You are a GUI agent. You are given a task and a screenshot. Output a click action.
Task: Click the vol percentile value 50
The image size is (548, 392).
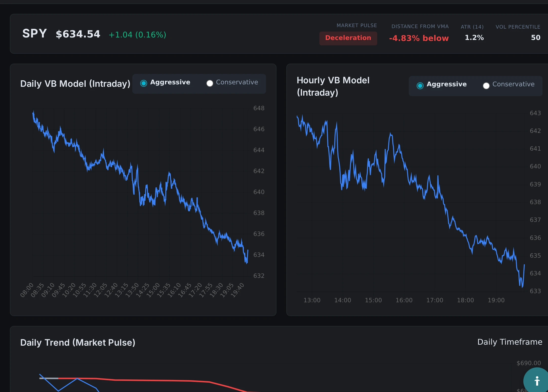pos(536,37)
